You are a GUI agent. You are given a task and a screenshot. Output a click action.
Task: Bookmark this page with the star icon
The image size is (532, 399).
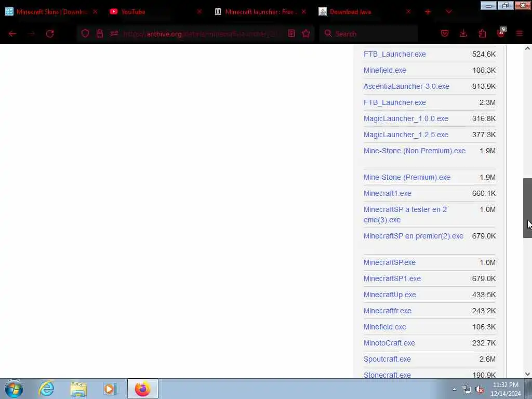pos(306,33)
